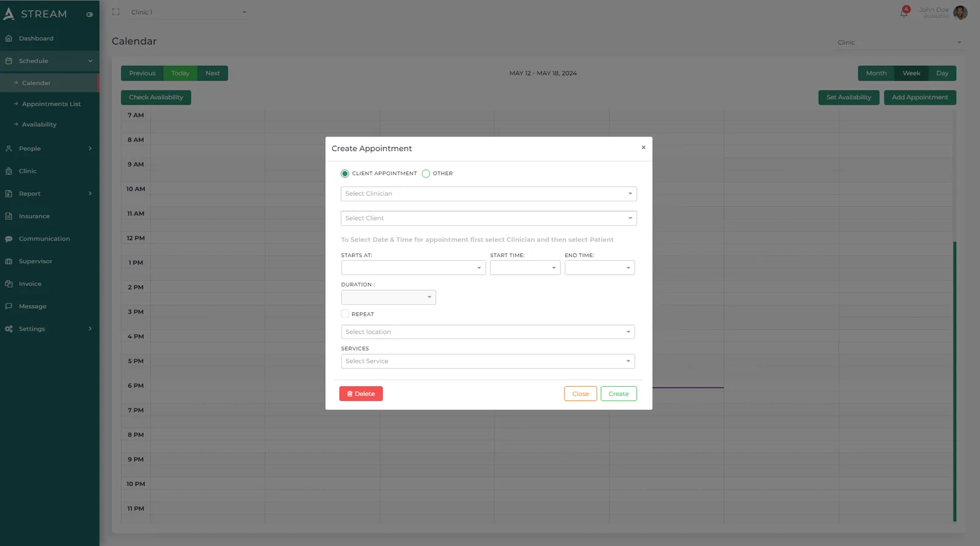Open the Select Client dropdown
Viewport: 980px width, 546px height.
489,219
